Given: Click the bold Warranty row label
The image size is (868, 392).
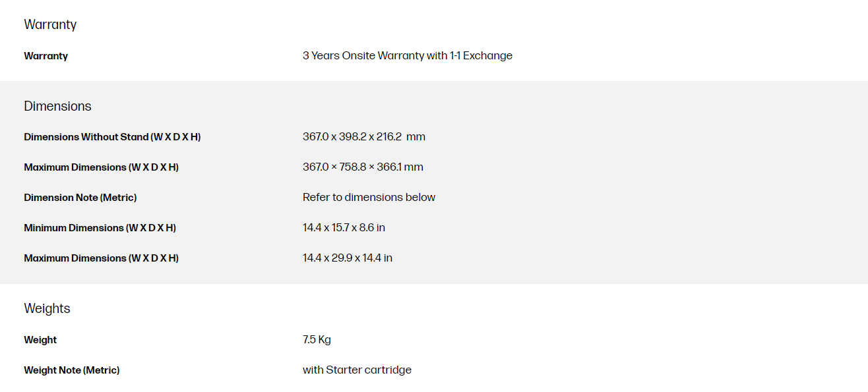Looking at the screenshot, I should [x=46, y=56].
